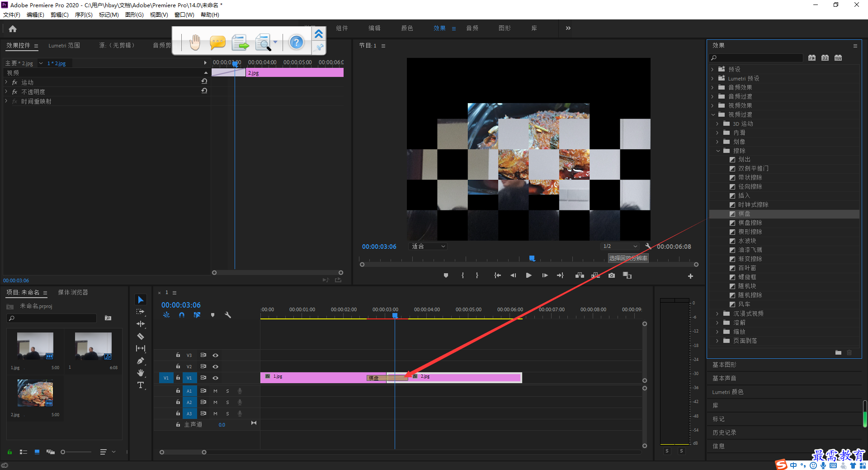Viewport: 868px width, 470px height.
Task: Play the program monitor
Action: click(x=528, y=275)
